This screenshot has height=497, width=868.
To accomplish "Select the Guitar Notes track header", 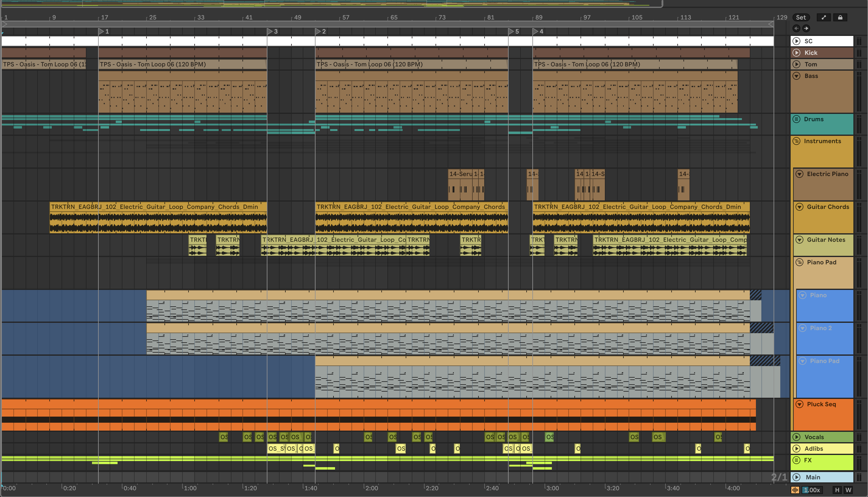I will 826,240.
